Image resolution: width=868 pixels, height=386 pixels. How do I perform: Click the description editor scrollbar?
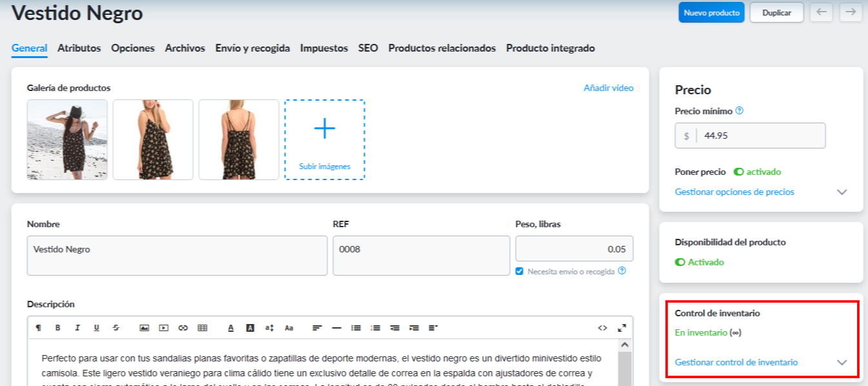point(624,363)
